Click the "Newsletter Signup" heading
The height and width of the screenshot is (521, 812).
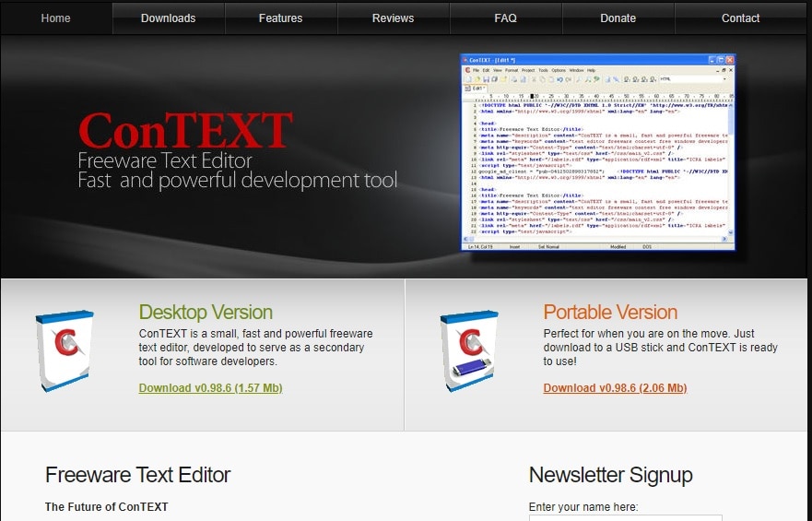pyautogui.click(x=610, y=475)
